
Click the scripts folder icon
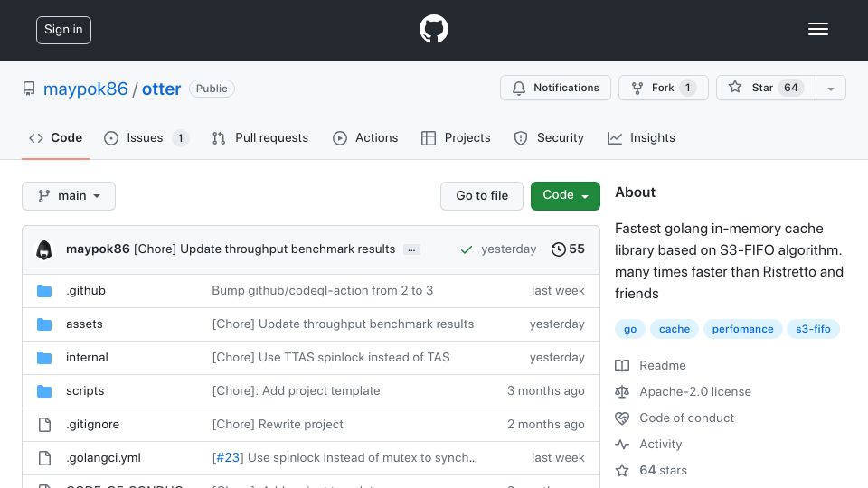click(44, 391)
